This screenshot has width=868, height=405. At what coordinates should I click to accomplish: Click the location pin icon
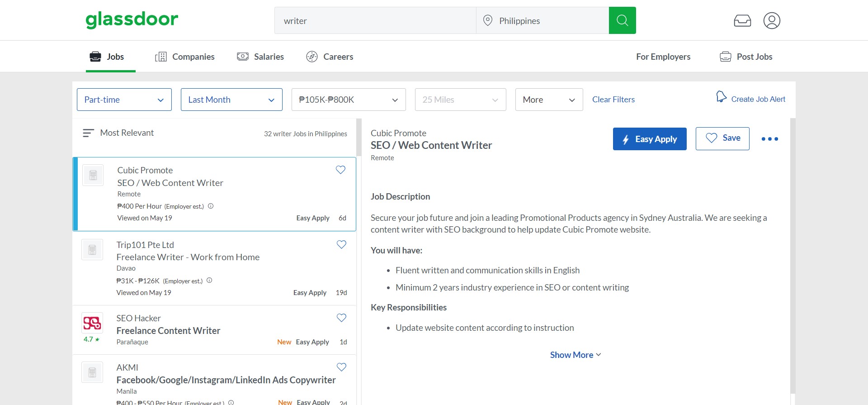coord(487,20)
